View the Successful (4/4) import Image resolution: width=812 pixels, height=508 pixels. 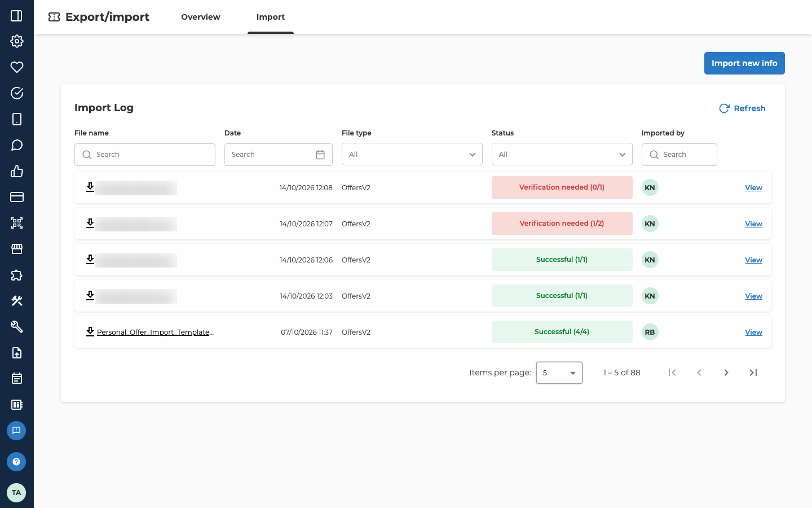pyautogui.click(x=753, y=332)
